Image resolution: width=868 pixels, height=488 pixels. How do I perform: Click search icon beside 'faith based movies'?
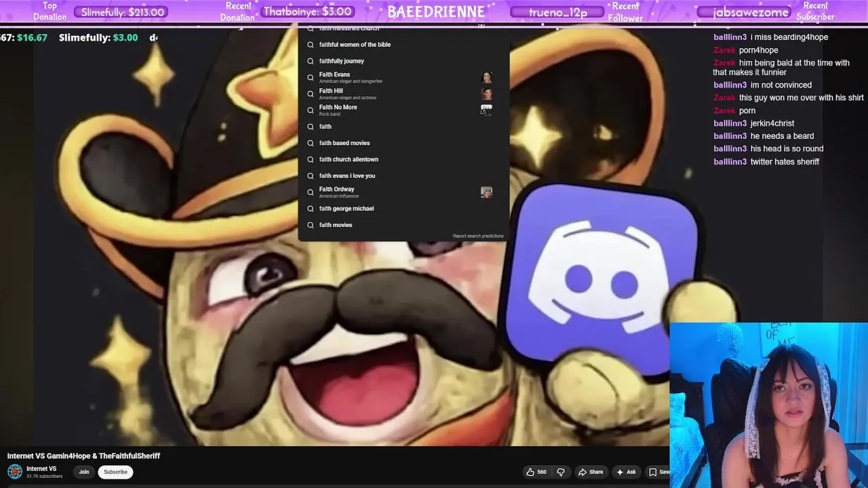coord(311,143)
